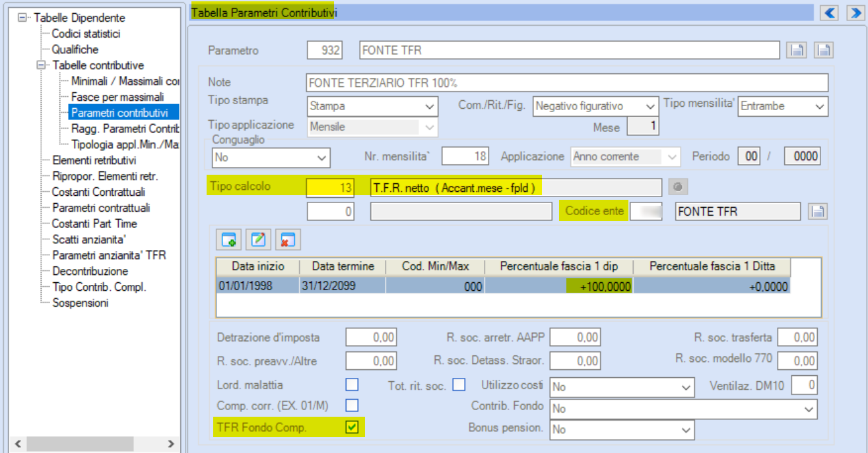Open the Tipo mensilita' dropdown
The width and height of the screenshot is (868, 453).
[x=820, y=106]
